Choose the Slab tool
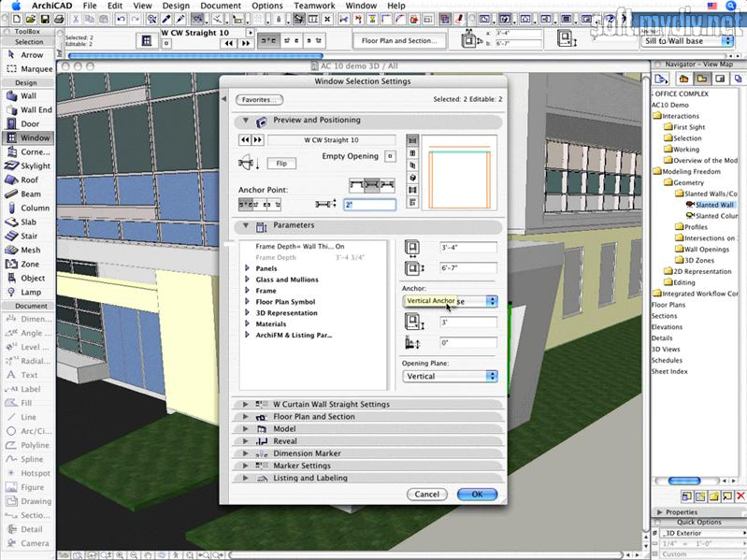 click(x=27, y=222)
